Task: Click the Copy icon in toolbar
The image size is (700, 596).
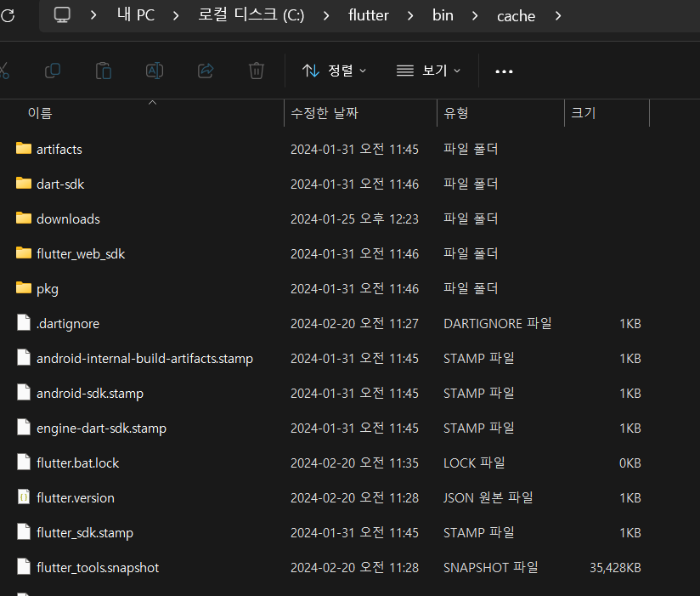Action: pos(53,71)
